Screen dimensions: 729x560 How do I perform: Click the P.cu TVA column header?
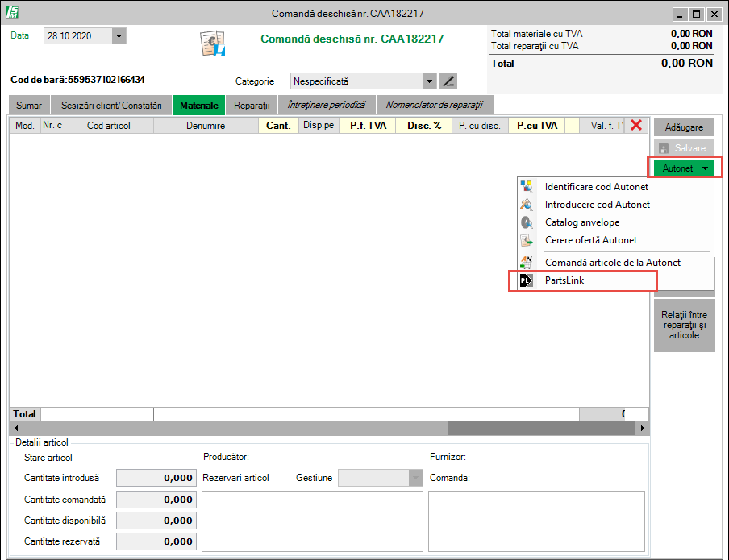coord(537,126)
